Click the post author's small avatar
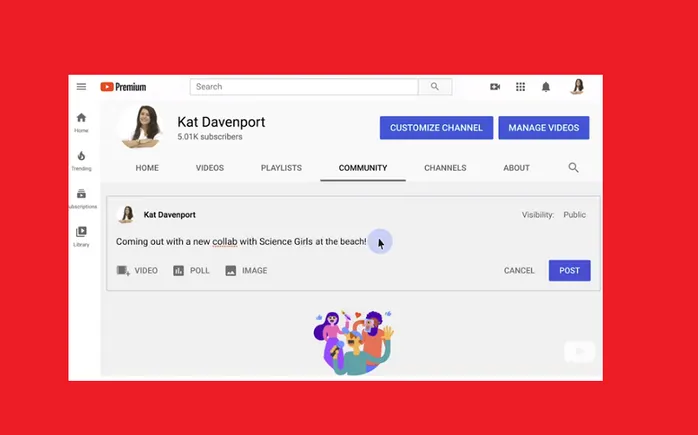The height and width of the screenshot is (435, 698). (126, 215)
